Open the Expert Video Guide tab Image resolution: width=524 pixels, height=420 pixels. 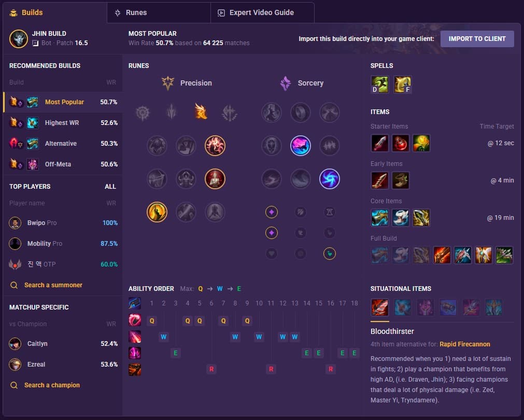pyautogui.click(x=262, y=13)
